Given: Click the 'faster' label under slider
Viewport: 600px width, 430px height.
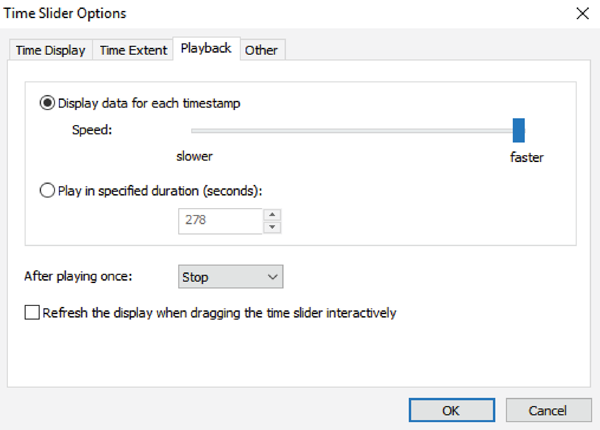Looking at the screenshot, I should pyautogui.click(x=527, y=157).
